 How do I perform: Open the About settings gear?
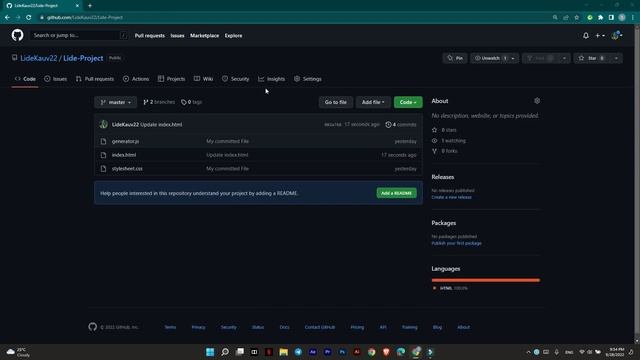(x=537, y=101)
